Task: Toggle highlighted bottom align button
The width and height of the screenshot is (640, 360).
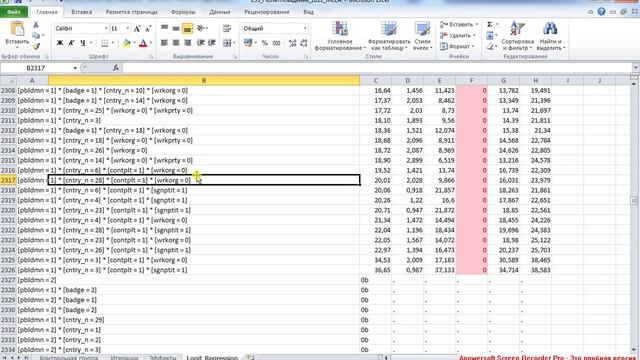Action: point(187,28)
